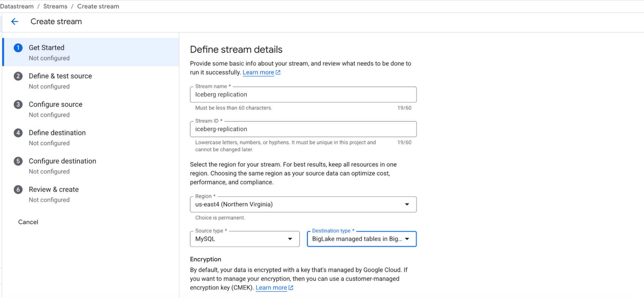This screenshot has height=298, width=644.
Task: Open Learn more link under stream details
Action: (258, 72)
